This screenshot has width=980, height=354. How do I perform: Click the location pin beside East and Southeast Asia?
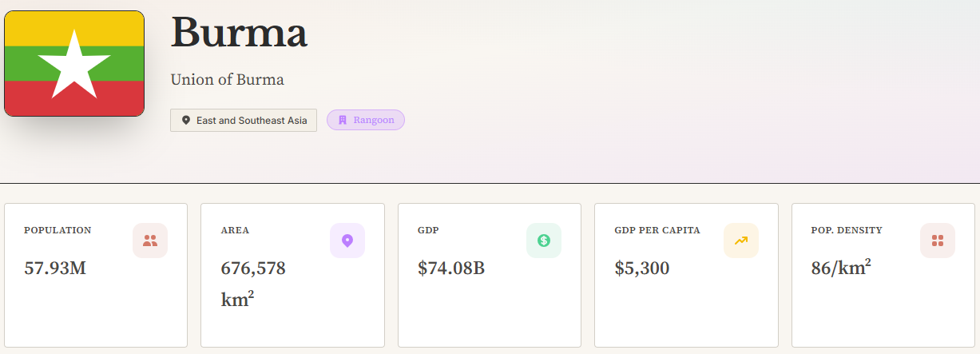186,121
